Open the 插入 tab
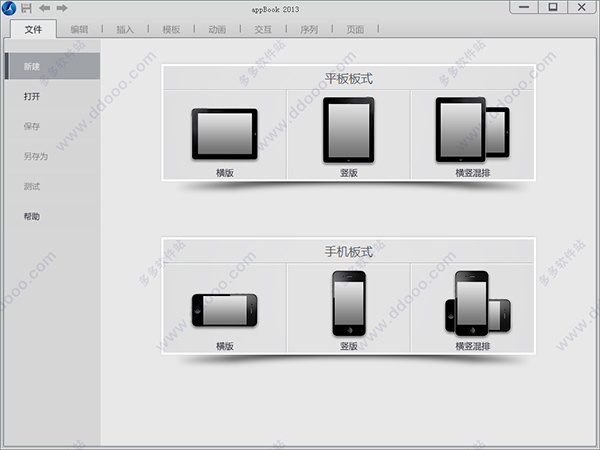Screen dimensions: 600x450 pyautogui.click(x=125, y=29)
